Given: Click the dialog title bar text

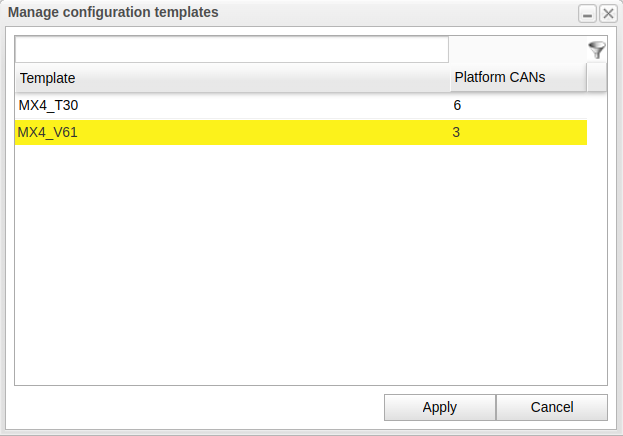Looking at the screenshot, I should click(113, 13).
